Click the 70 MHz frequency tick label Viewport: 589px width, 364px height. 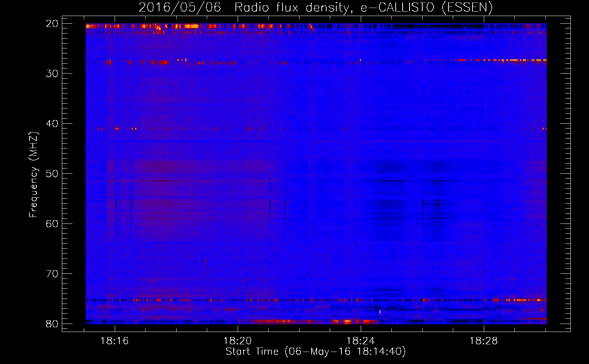click(52, 274)
